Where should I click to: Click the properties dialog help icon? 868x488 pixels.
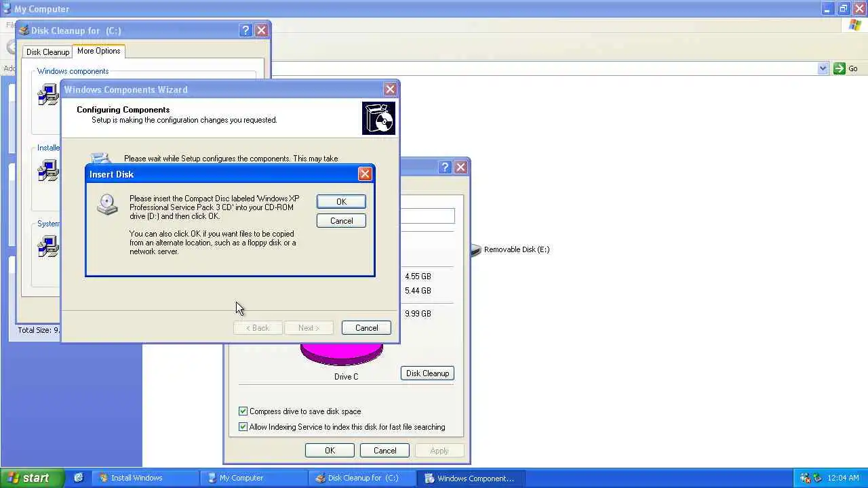pyautogui.click(x=446, y=167)
